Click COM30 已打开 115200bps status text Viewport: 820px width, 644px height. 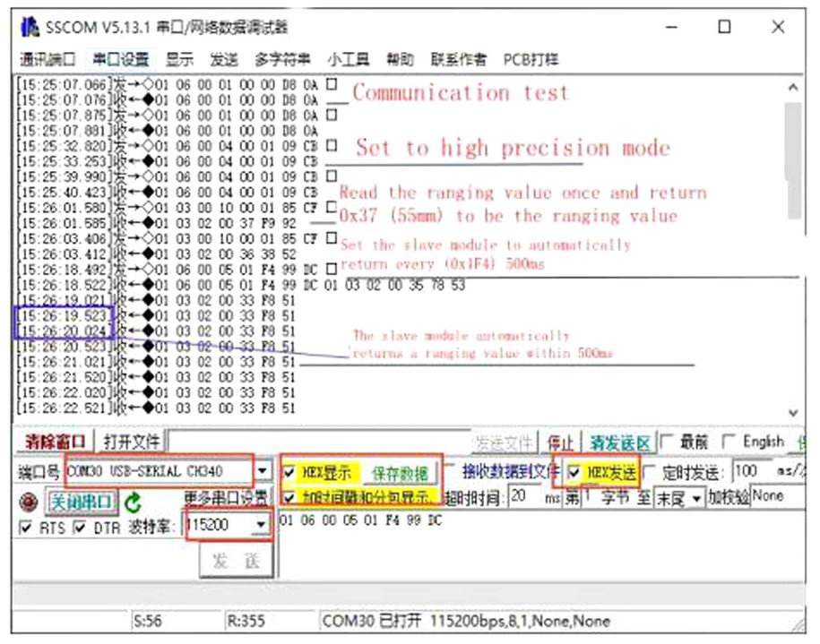(465, 622)
